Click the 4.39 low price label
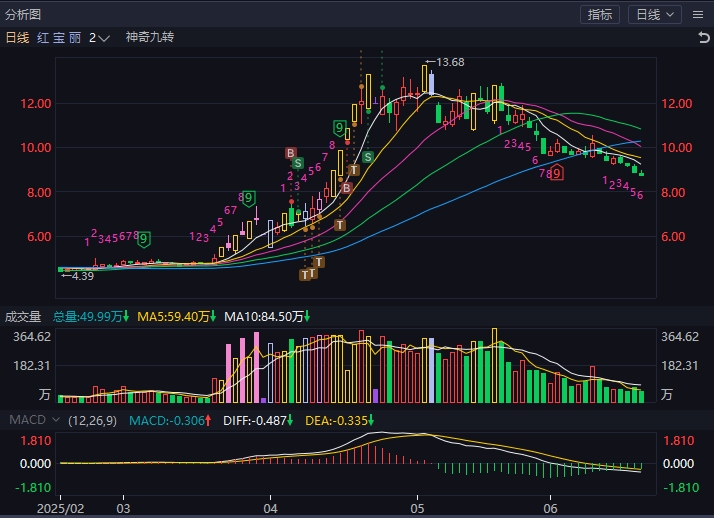 83,276
